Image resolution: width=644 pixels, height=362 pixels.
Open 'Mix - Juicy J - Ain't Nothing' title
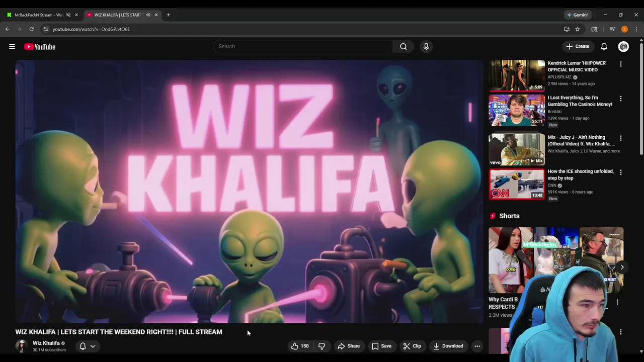581,140
